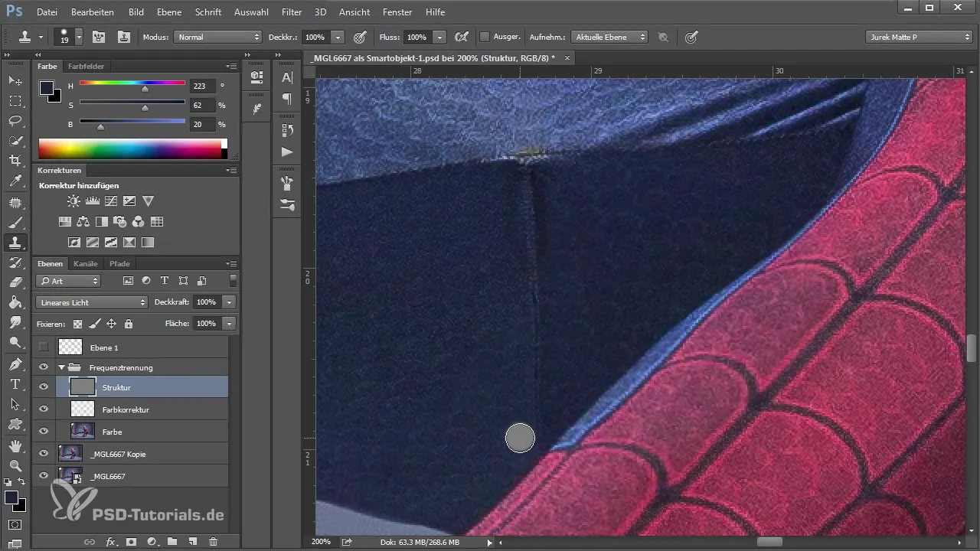The width and height of the screenshot is (980, 551).
Task: Select the Rectangular Marquee tool
Action: coord(15,100)
